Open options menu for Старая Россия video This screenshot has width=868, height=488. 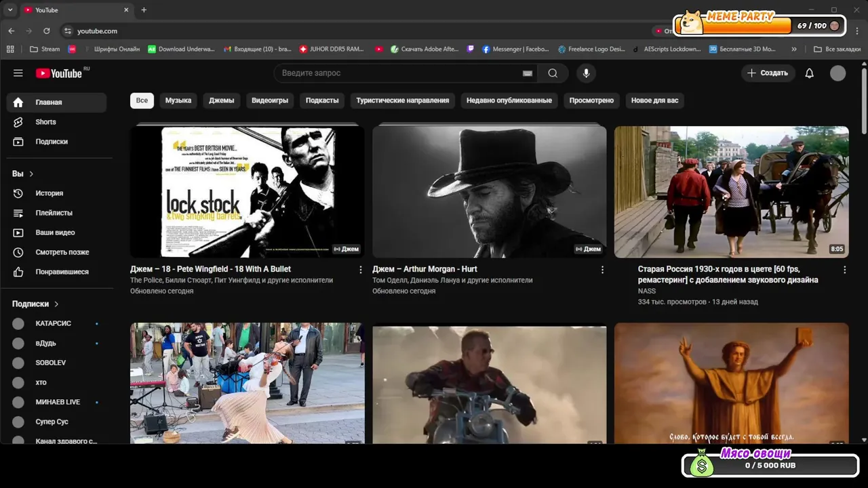click(x=844, y=270)
